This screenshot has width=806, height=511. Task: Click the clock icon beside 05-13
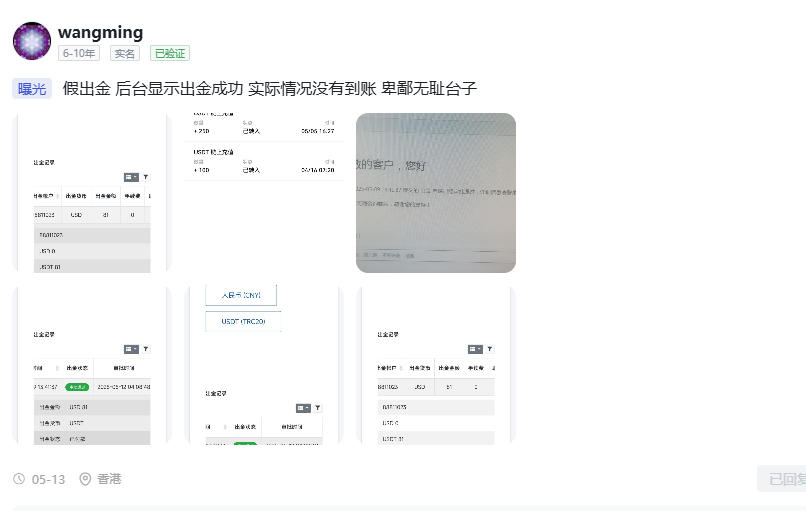tap(19, 479)
